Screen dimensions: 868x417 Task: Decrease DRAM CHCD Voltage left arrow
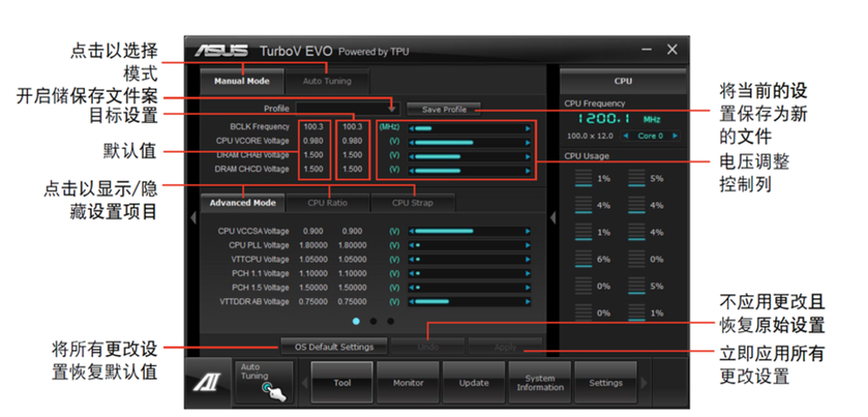pyautogui.click(x=411, y=170)
